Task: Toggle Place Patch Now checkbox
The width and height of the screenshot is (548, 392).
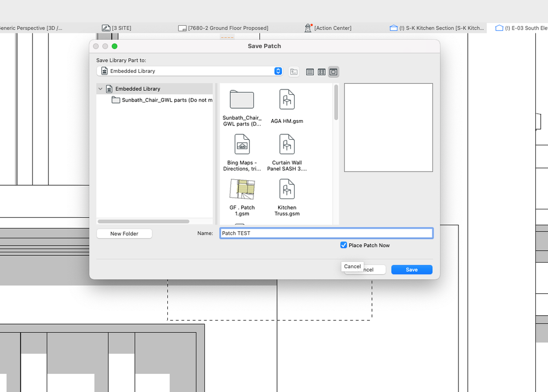Action: tap(343, 245)
